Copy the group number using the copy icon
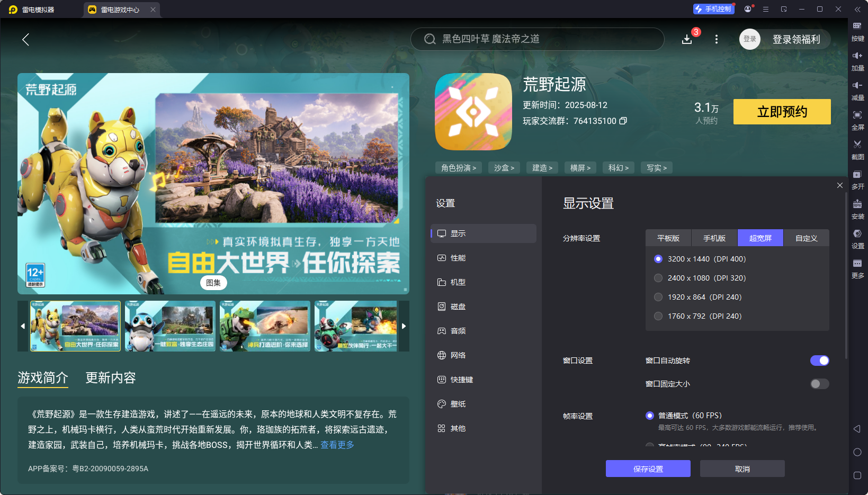 click(x=623, y=121)
